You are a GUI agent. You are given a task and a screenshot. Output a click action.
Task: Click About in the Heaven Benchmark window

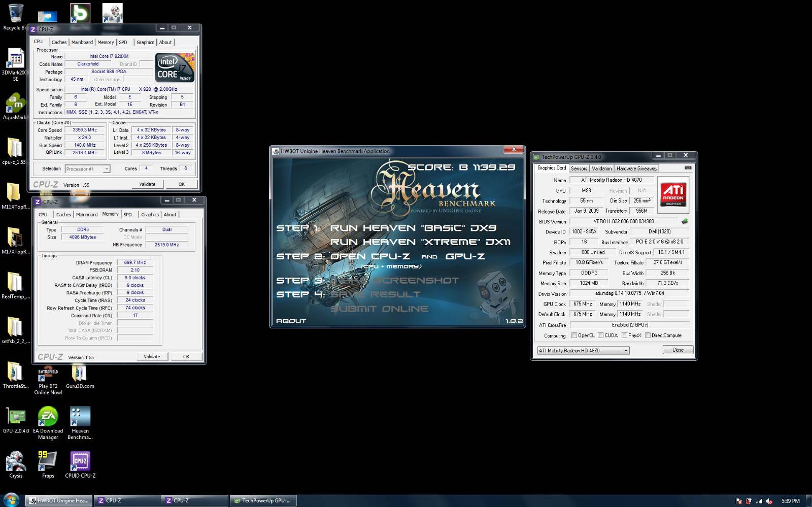tap(291, 321)
